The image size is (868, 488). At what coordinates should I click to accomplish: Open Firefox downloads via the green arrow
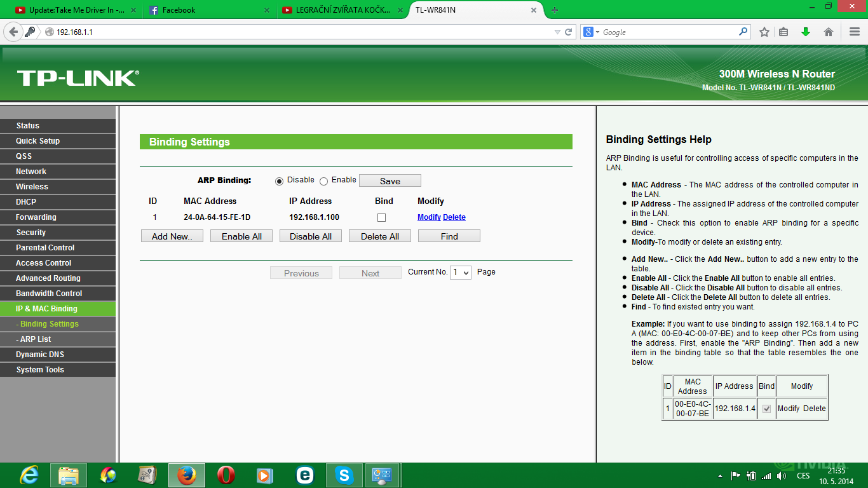coord(806,32)
